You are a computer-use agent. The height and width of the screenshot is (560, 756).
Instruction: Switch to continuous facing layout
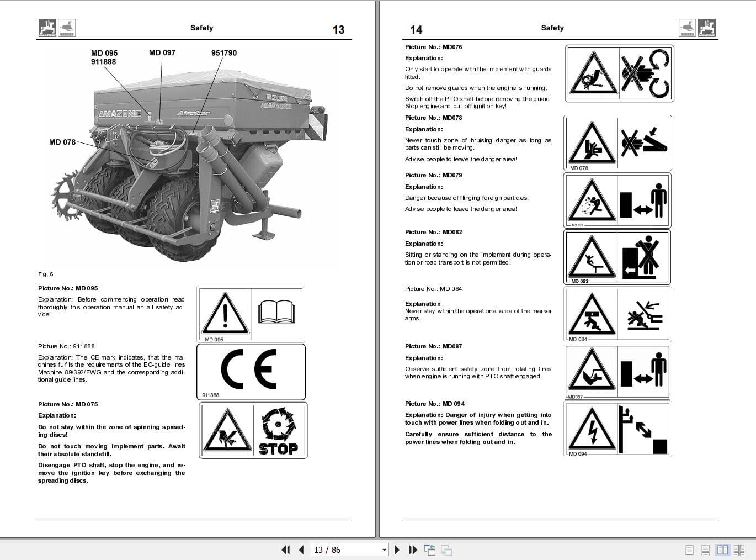739,550
